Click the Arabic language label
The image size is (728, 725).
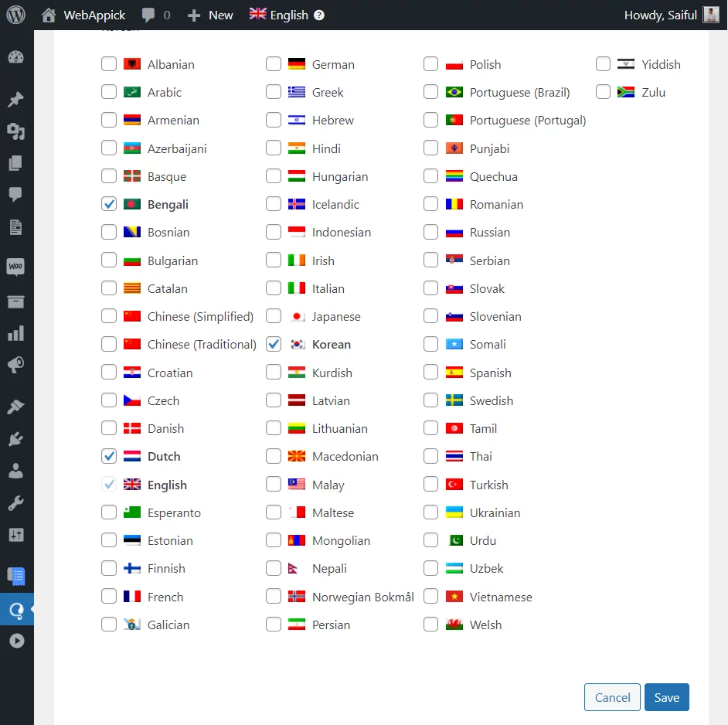point(165,93)
